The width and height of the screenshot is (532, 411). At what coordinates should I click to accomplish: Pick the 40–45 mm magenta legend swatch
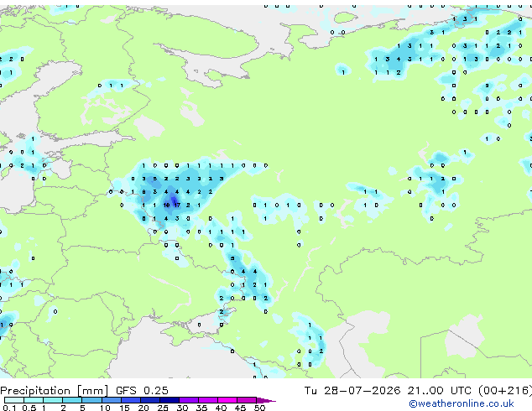point(227,400)
